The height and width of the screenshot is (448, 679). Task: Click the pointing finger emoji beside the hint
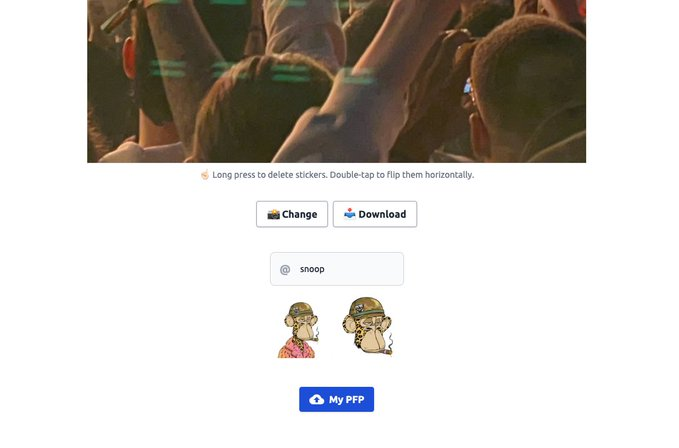tap(205, 175)
